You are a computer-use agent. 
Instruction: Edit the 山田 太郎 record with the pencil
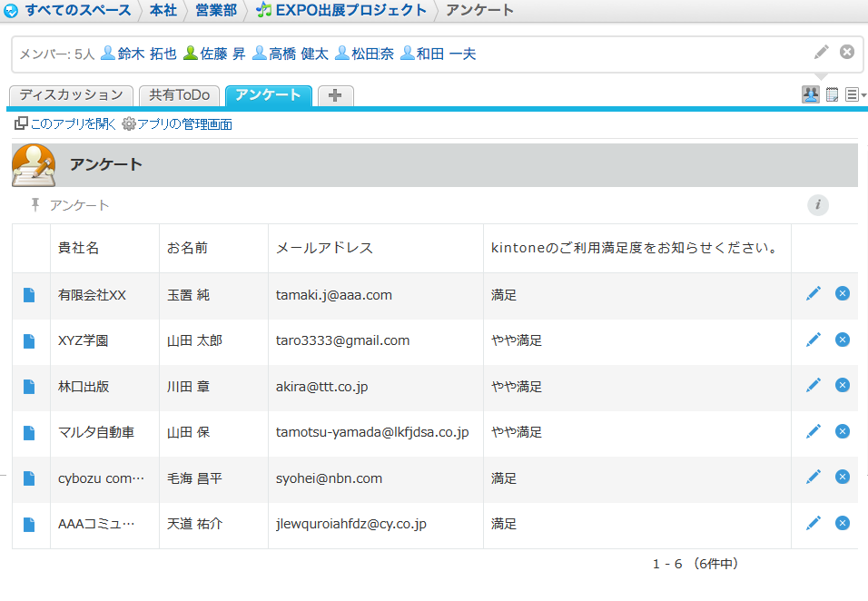click(x=814, y=340)
